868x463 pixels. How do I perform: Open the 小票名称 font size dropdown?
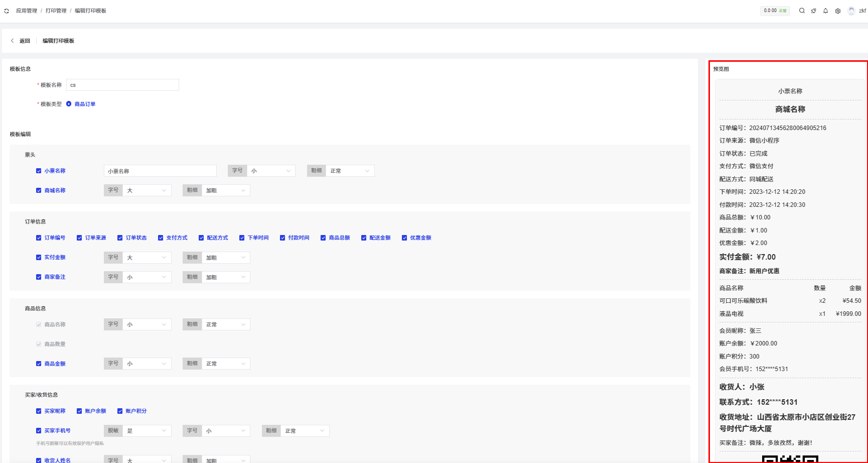click(271, 171)
